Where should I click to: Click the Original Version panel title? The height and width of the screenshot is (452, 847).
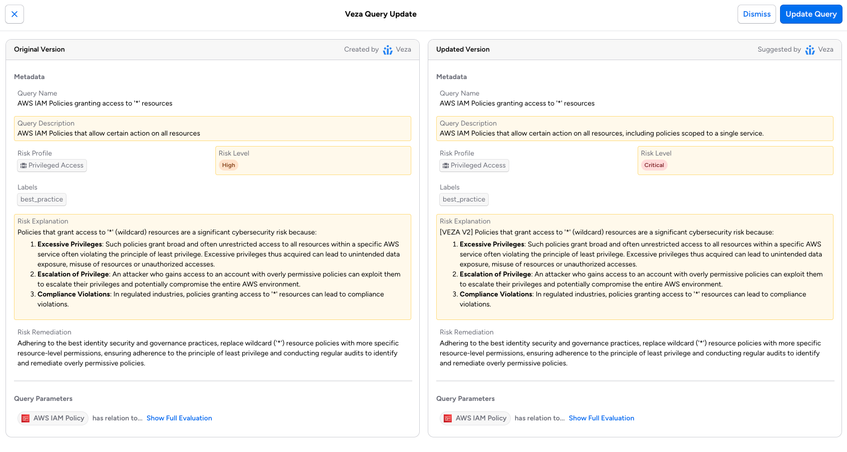(39, 49)
